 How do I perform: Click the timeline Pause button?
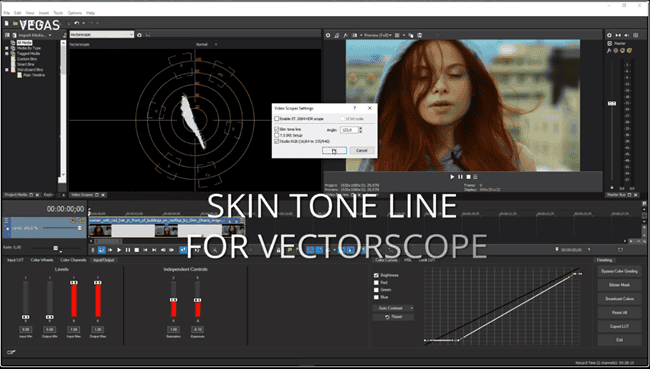click(x=128, y=250)
